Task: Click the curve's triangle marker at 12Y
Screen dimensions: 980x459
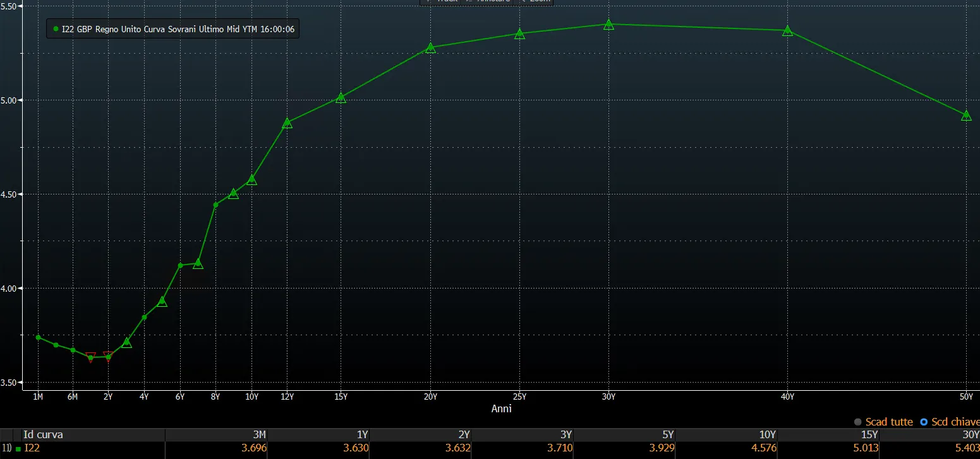Action: coord(287,122)
